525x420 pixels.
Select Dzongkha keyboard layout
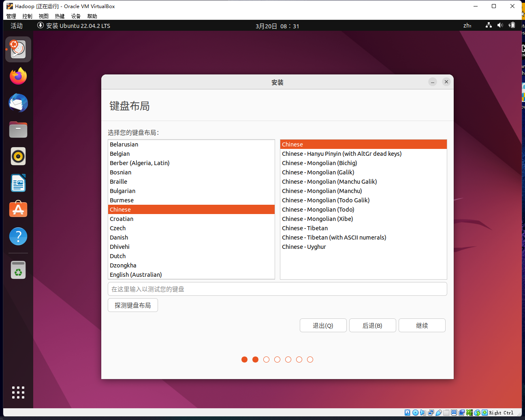(191, 265)
